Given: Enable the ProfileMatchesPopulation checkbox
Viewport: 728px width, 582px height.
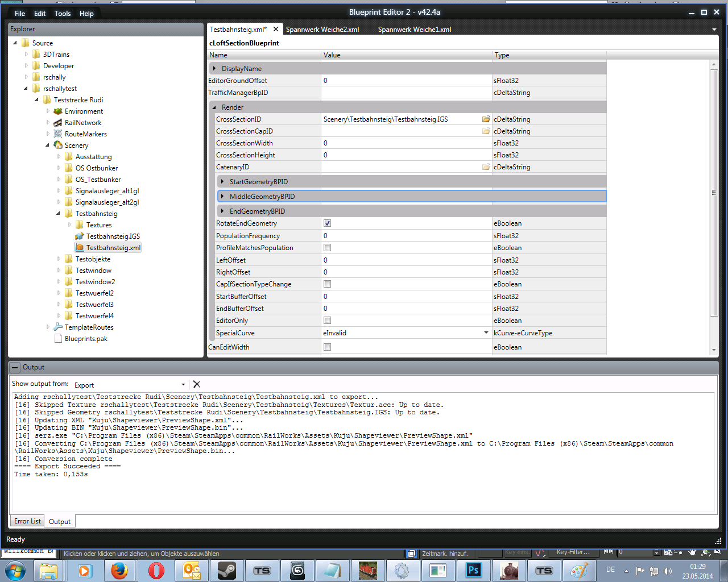Looking at the screenshot, I should click(327, 248).
